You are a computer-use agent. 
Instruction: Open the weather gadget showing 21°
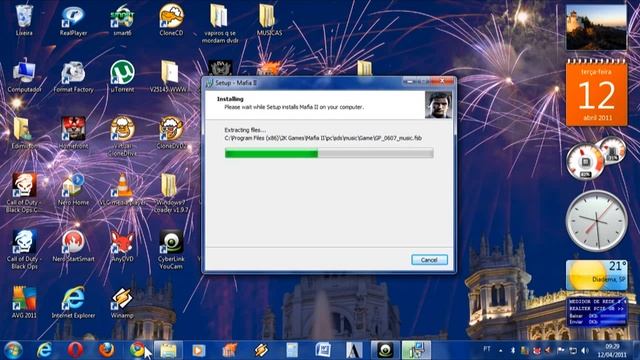click(x=596, y=275)
